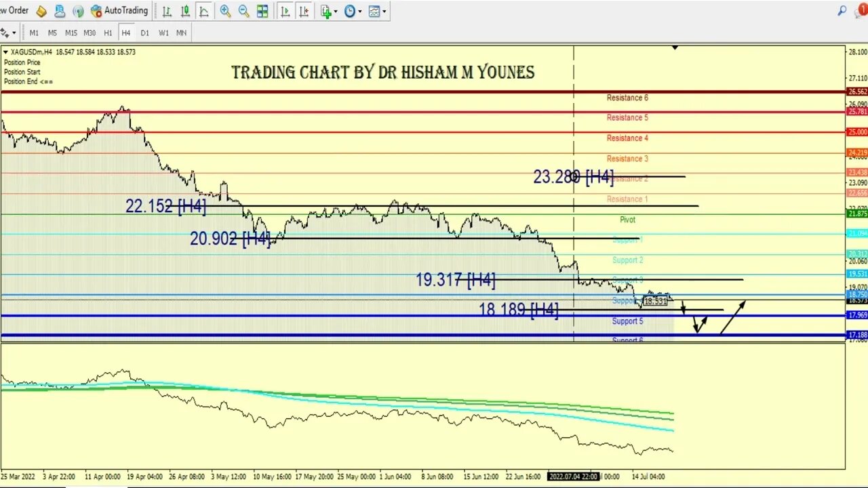
Task: Open the MetaTrader Market book icon
Action: point(41,11)
